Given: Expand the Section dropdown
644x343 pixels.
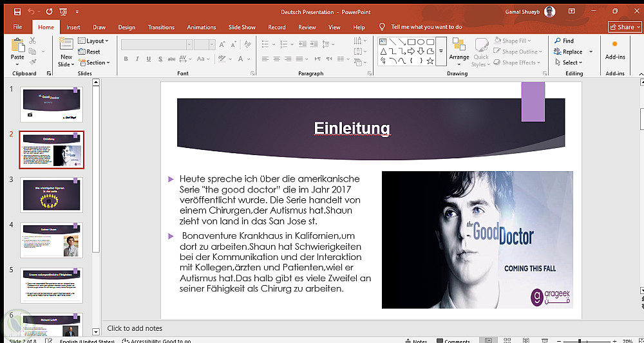Looking at the screenshot, I should pyautogui.click(x=94, y=62).
